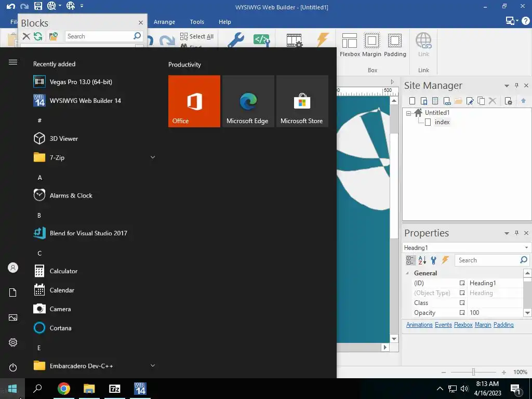Click the Margin ribbon button

coord(372,45)
